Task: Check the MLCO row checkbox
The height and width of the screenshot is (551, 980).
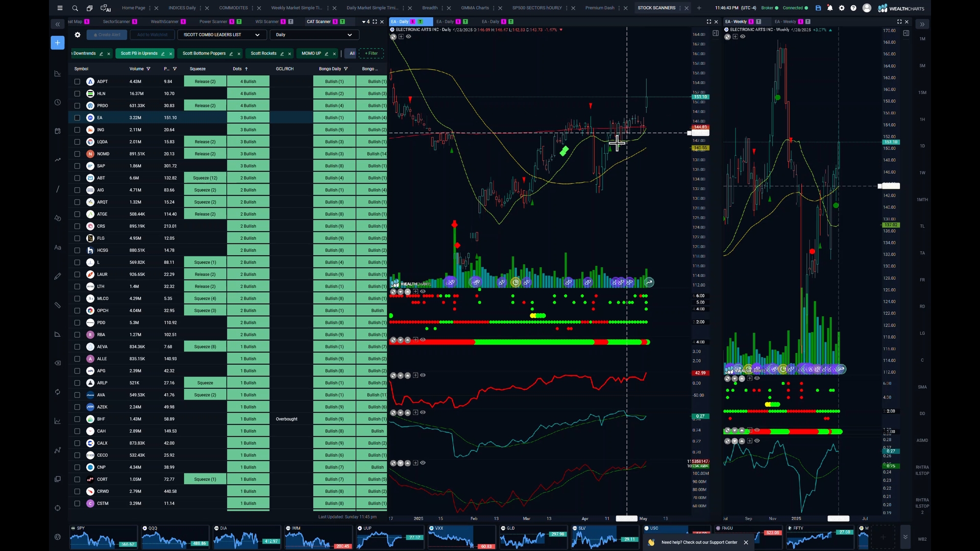Action: click(77, 298)
